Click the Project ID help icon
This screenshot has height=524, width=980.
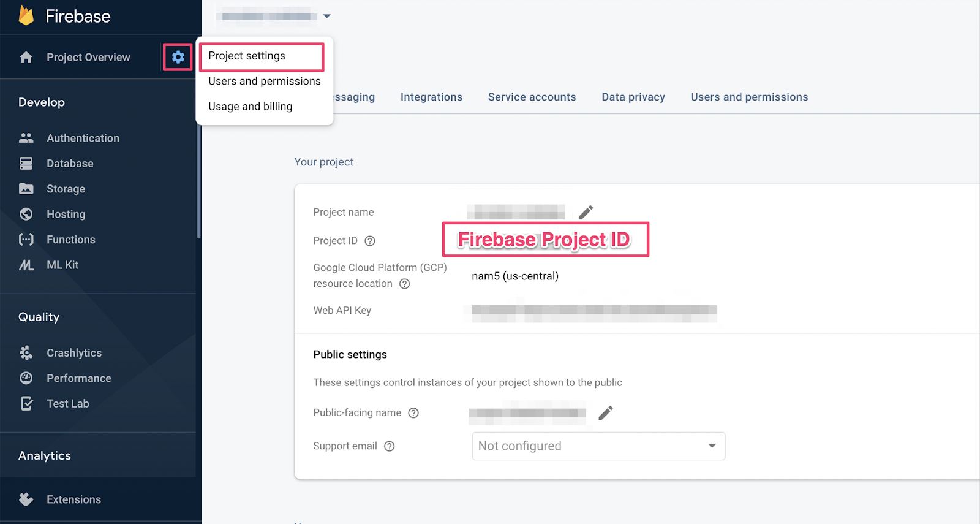[370, 241]
